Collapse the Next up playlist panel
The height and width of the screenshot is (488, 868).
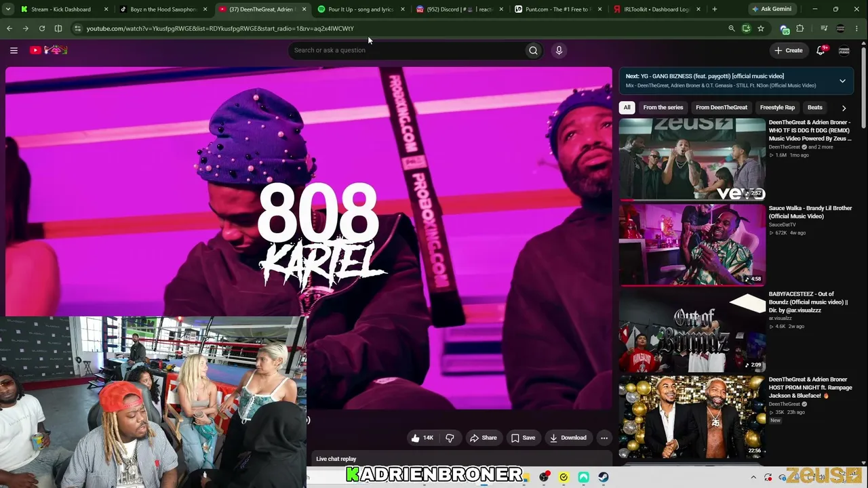coord(842,81)
